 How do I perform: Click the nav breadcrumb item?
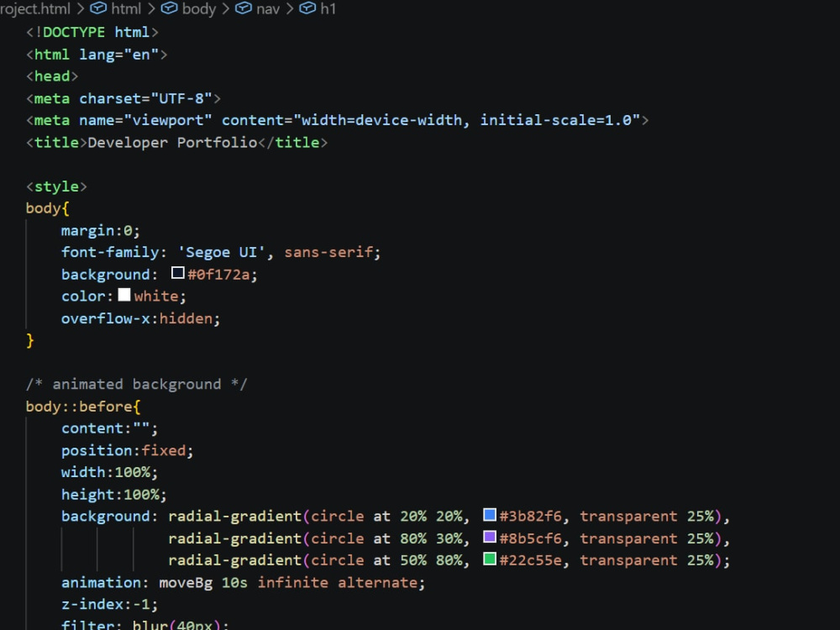(268, 8)
